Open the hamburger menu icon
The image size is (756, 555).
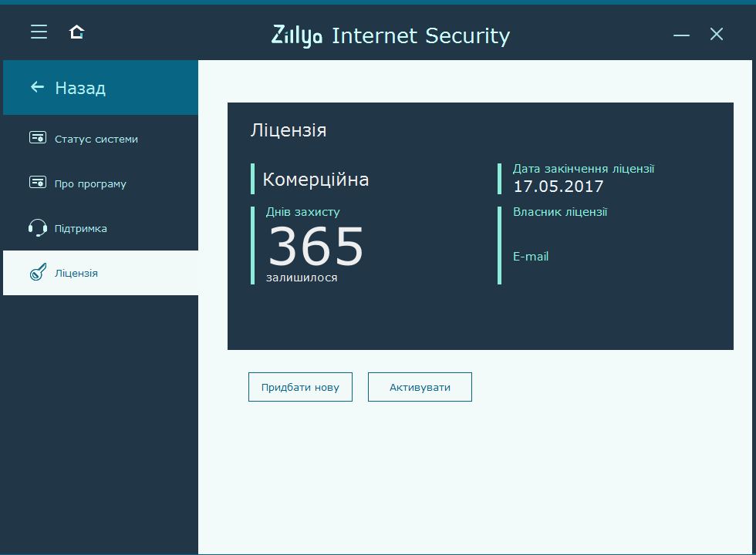click(39, 32)
